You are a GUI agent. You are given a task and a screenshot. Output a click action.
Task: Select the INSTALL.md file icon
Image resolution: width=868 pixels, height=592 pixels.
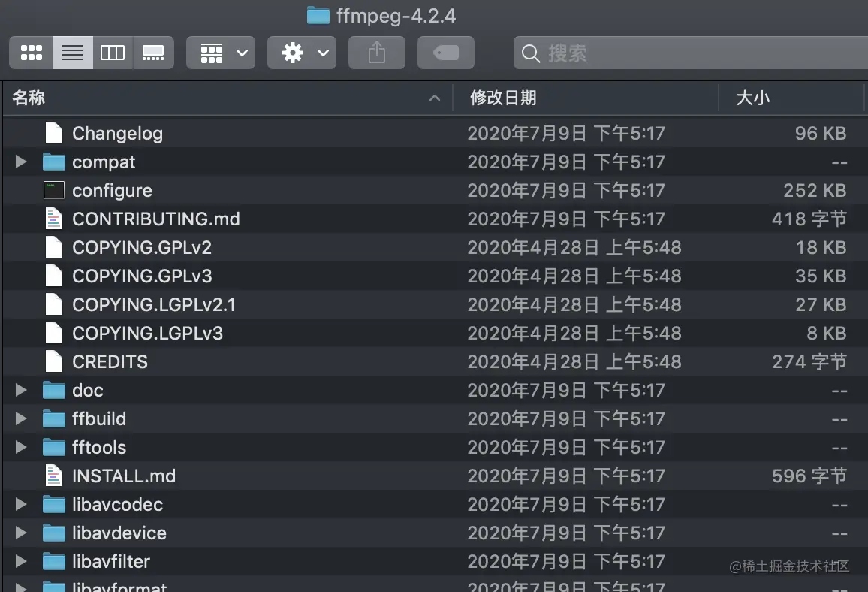pos(54,476)
